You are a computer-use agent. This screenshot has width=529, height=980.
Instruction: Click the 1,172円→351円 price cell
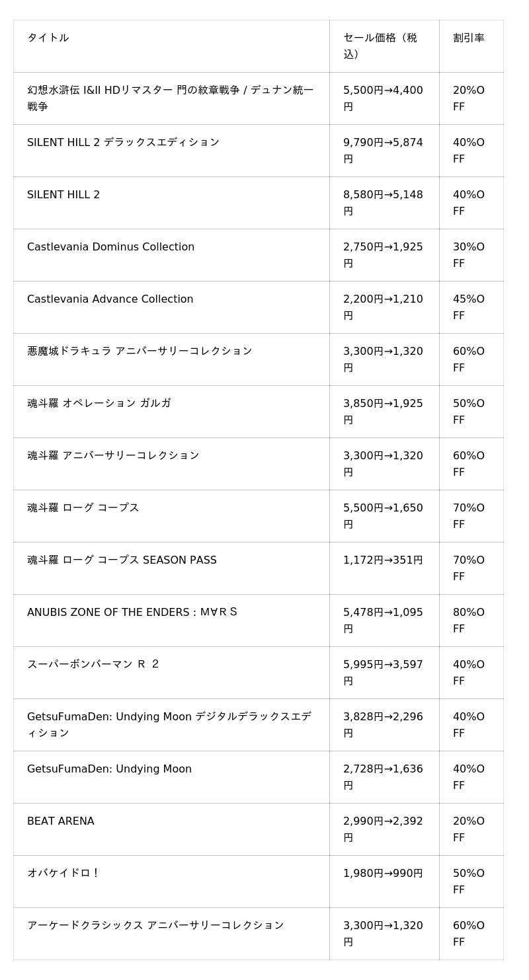383,560
